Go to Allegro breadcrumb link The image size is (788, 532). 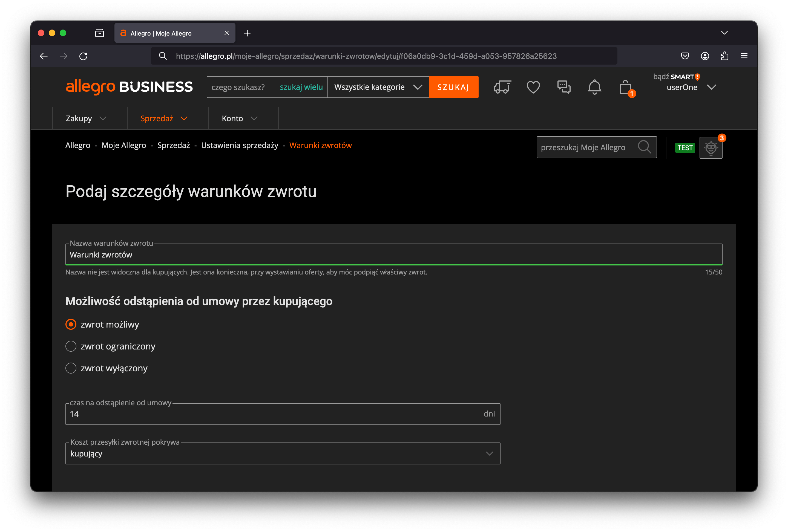(78, 145)
